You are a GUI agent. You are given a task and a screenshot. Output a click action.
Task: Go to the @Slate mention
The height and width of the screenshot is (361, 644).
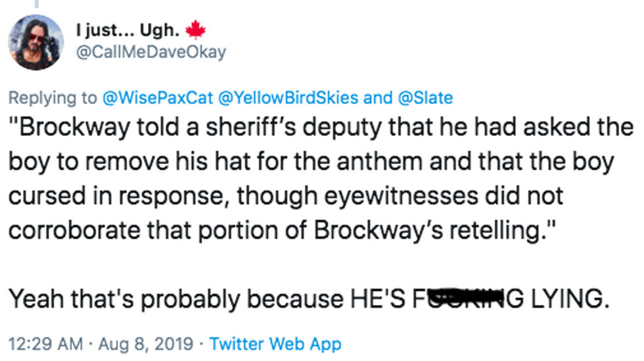(x=425, y=98)
